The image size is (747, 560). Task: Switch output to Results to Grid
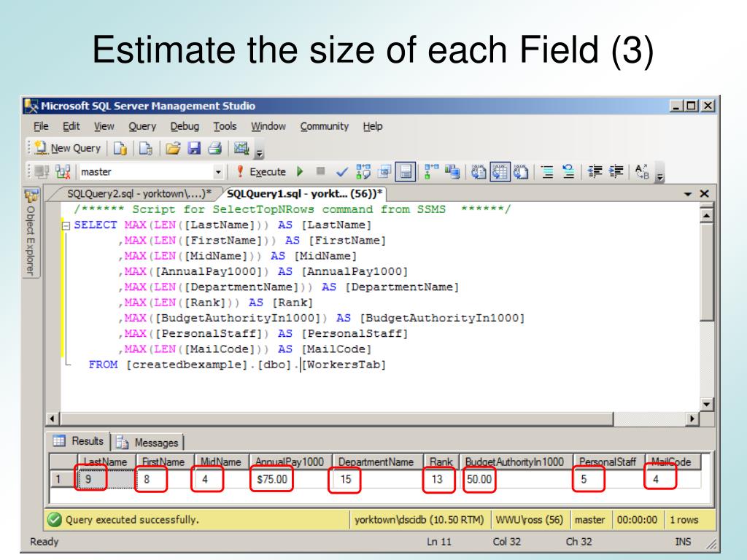coord(500,171)
